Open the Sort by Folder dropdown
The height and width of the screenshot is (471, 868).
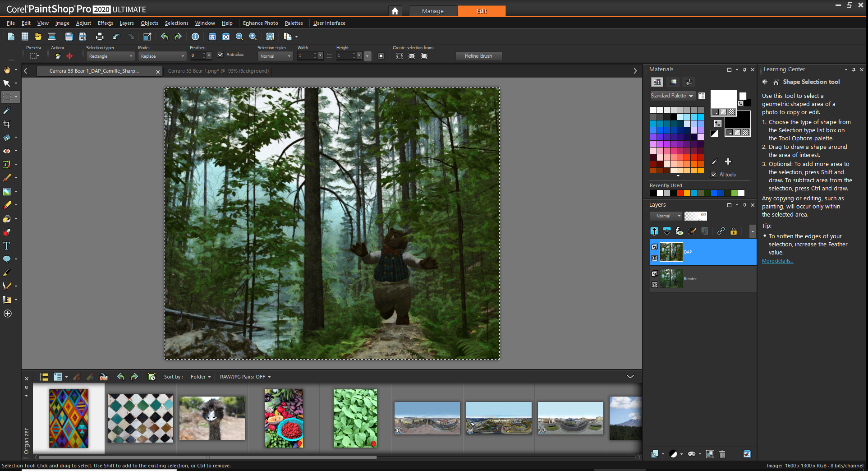click(x=201, y=377)
